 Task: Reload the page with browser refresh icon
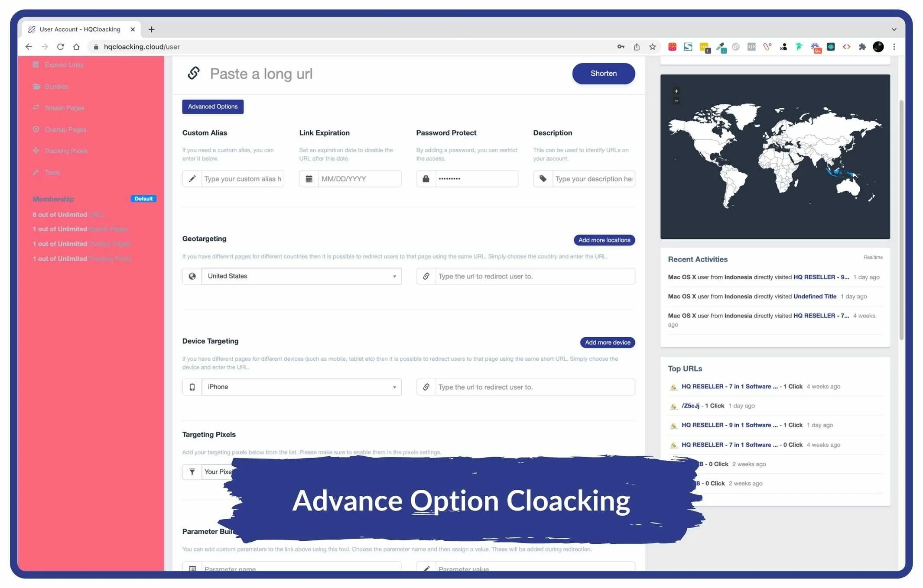pos(61,47)
